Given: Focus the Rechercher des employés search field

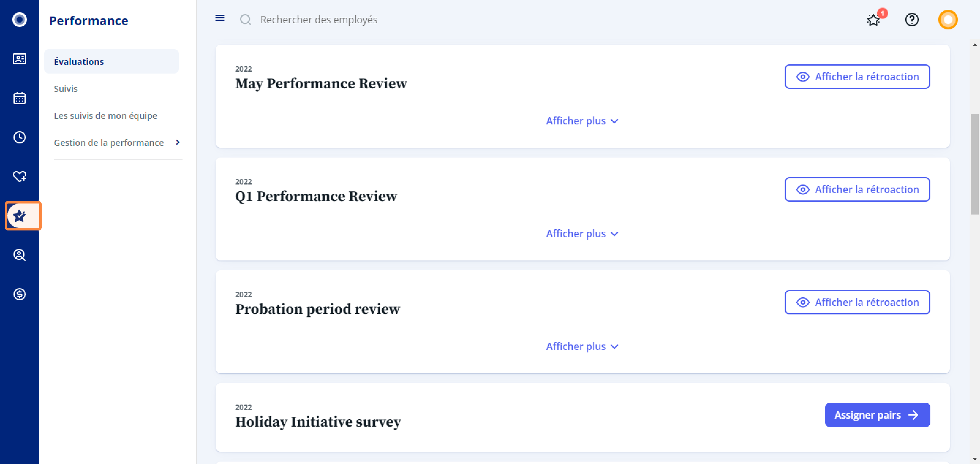Looking at the screenshot, I should pos(319,19).
